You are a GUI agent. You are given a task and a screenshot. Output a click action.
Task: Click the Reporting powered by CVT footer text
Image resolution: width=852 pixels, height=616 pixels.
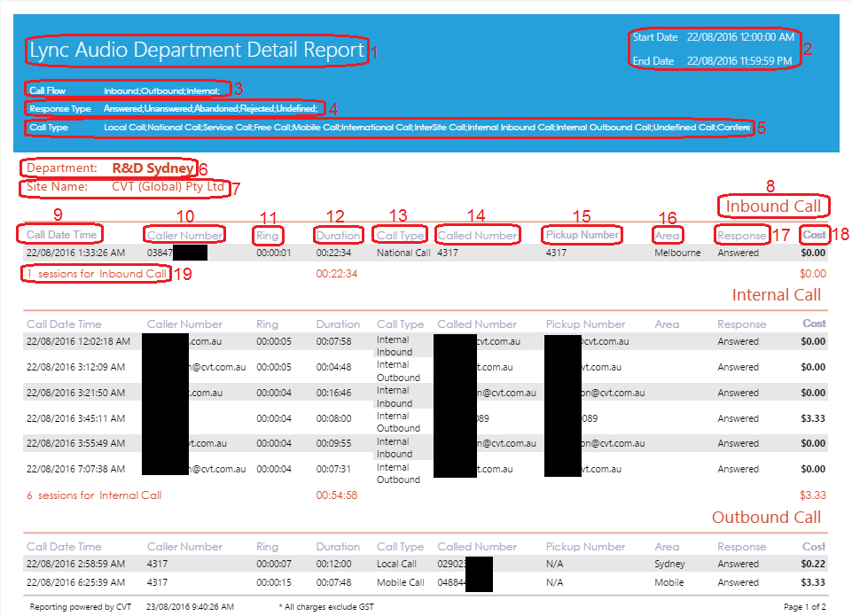point(81,607)
